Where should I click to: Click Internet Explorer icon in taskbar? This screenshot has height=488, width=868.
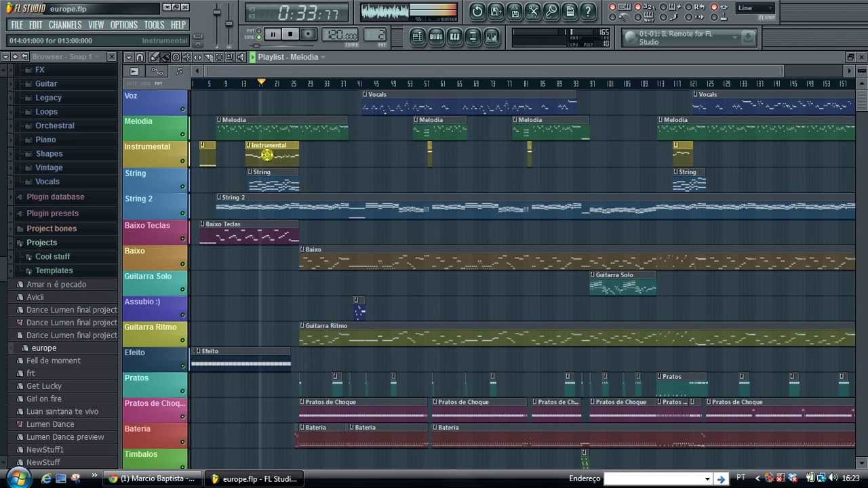pyautogui.click(x=46, y=479)
